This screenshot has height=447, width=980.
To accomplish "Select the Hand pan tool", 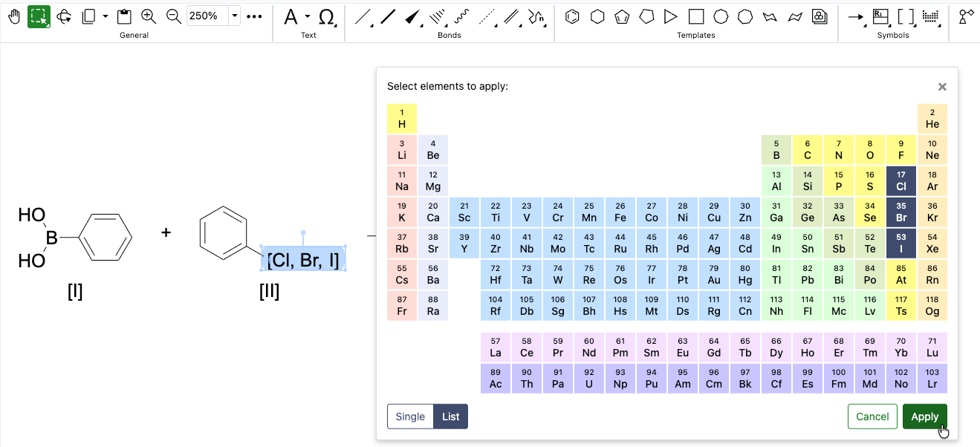I will (13, 16).
